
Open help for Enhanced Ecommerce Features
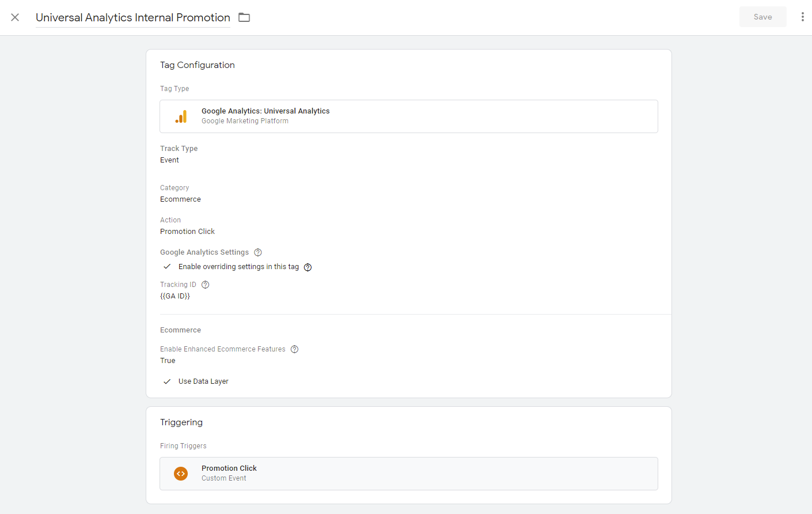[294, 349]
